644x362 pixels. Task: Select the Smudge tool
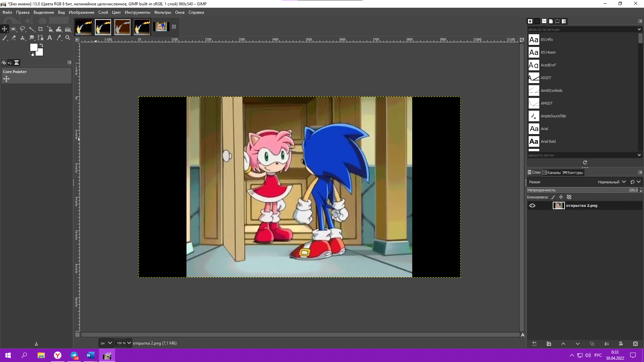coord(32,38)
